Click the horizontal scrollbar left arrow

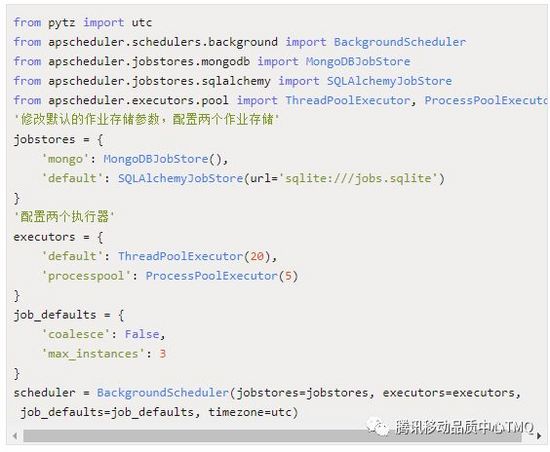point(15,436)
